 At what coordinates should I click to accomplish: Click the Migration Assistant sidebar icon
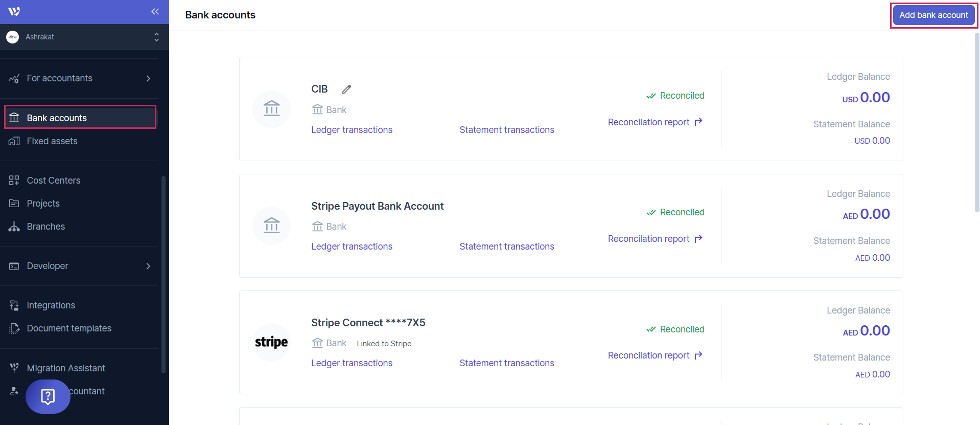coord(14,368)
